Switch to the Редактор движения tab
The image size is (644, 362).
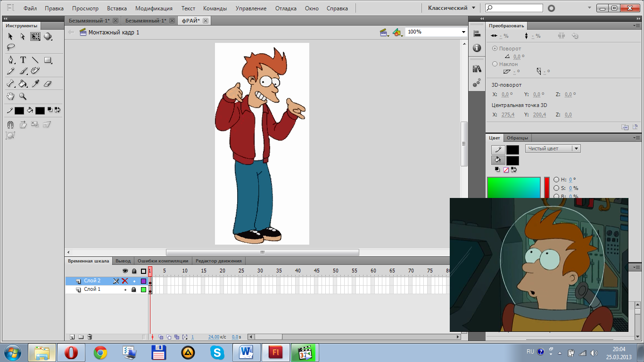(x=218, y=261)
